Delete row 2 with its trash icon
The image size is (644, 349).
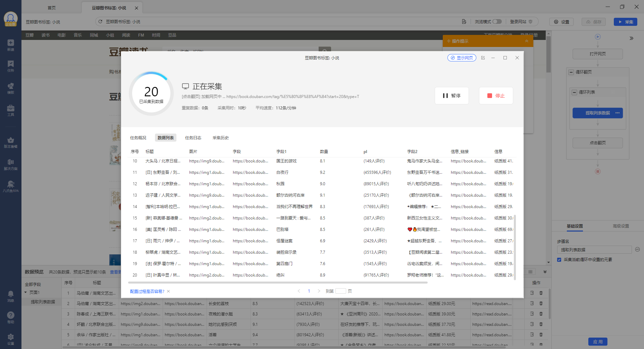(541, 303)
